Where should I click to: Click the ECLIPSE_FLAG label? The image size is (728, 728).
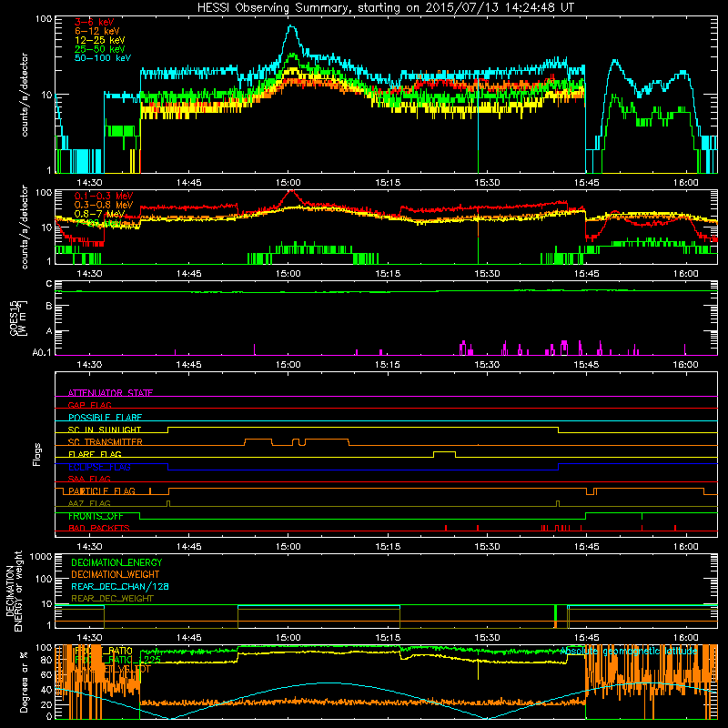[99, 467]
